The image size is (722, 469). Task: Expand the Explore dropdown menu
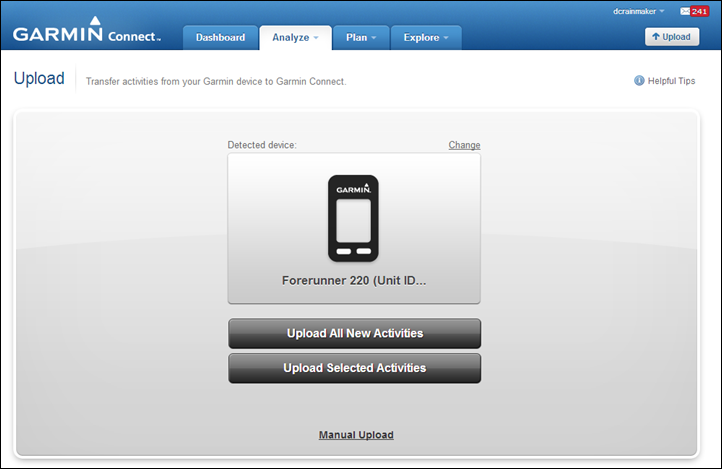coord(425,38)
